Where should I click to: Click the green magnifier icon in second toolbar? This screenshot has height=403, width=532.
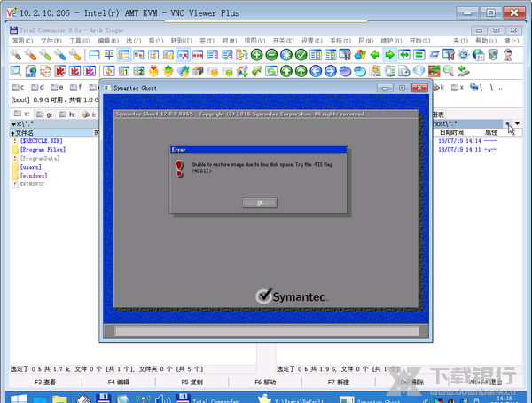(449, 71)
